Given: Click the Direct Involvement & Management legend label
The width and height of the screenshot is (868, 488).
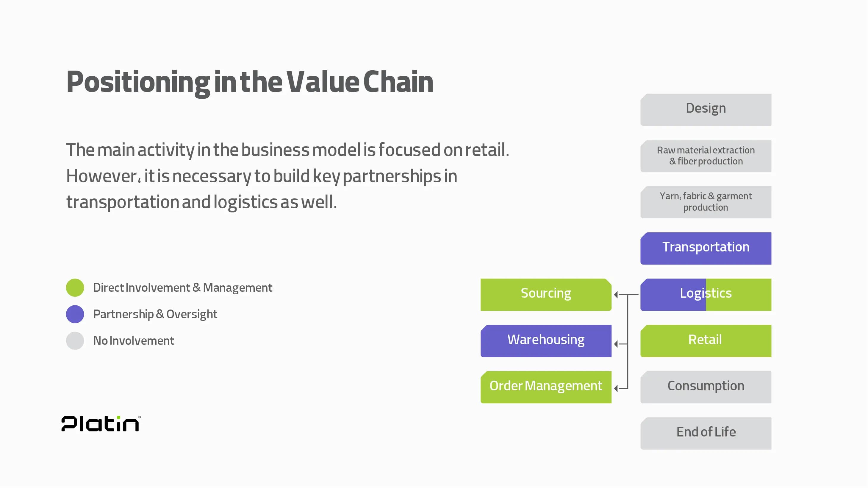Looking at the screenshot, I should (x=182, y=288).
